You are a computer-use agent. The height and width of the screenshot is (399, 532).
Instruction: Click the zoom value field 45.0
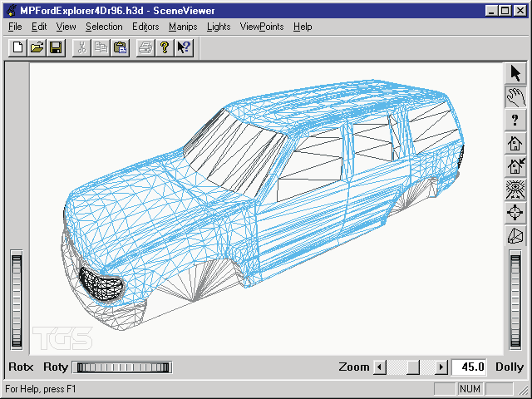pos(469,367)
